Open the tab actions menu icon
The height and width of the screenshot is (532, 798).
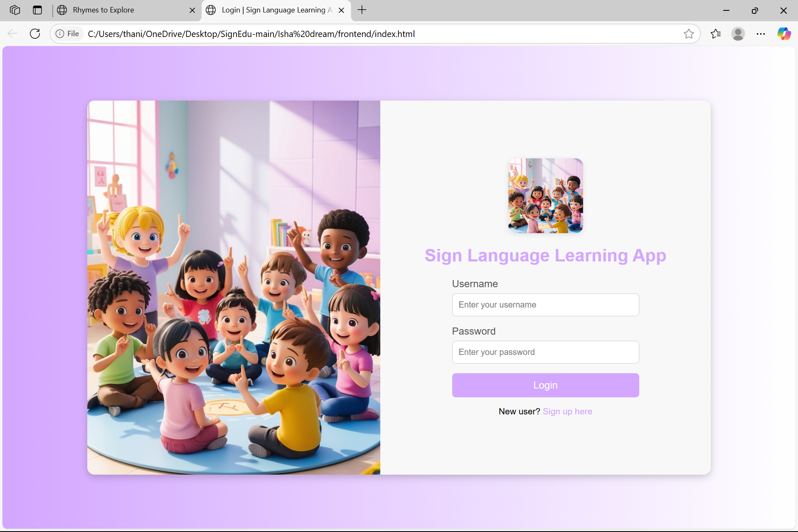[x=37, y=10]
